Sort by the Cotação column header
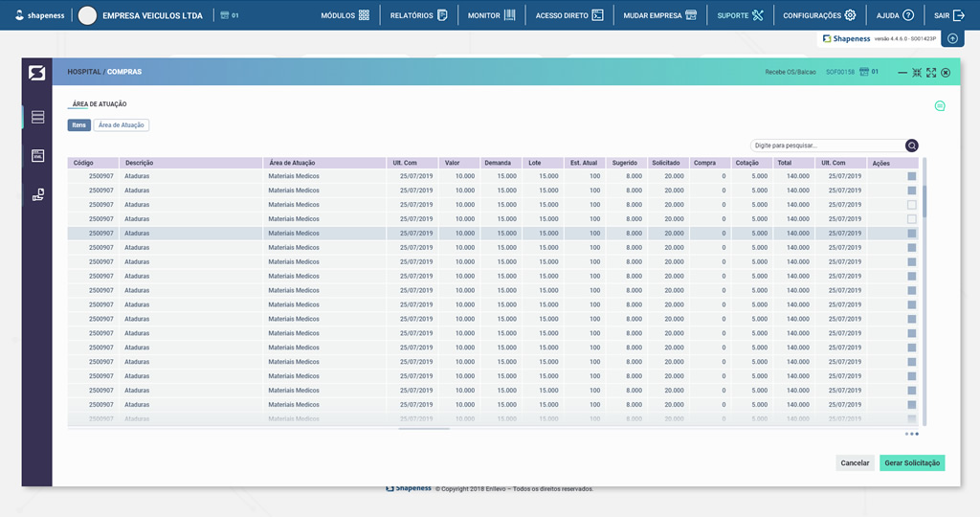 point(752,163)
